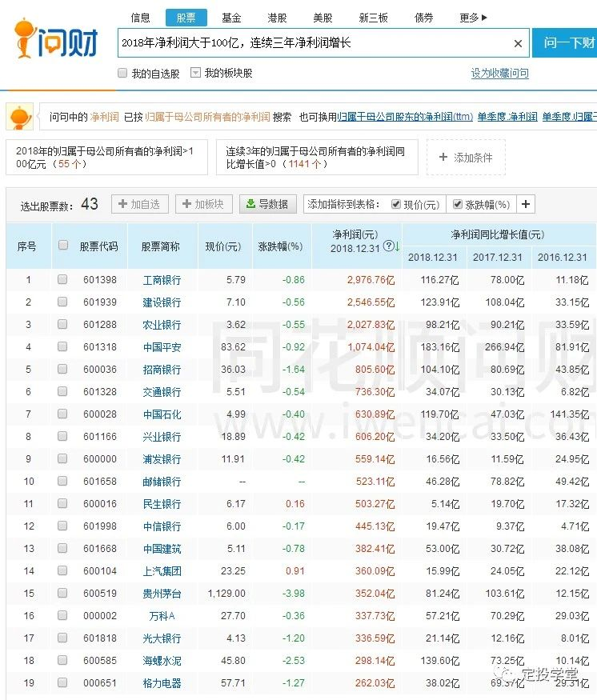The height and width of the screenshot is (700, 597).
Task: Select the 股票 tab
Action: (186, 18)
